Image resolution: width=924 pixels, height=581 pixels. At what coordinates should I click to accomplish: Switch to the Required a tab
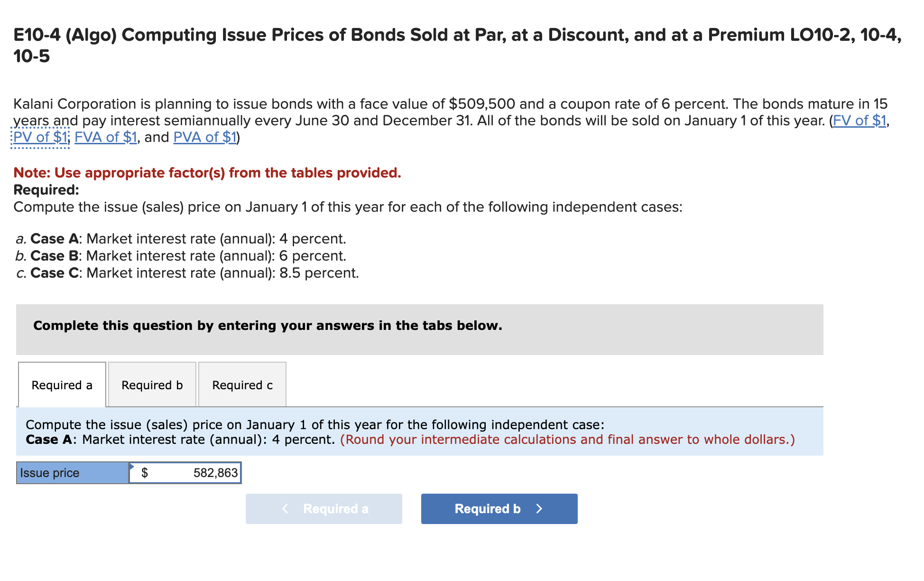coord(62,384)
